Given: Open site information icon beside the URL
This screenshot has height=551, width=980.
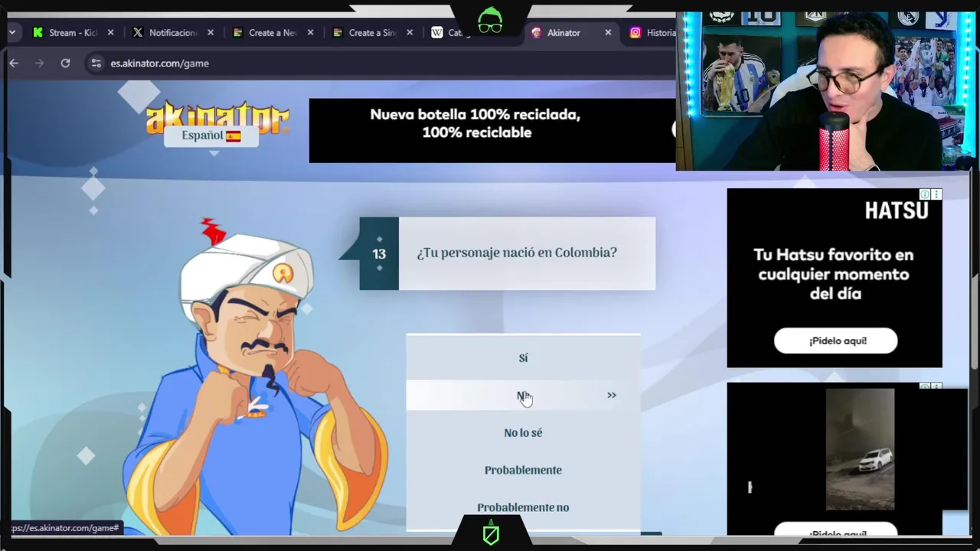Looking at the screenshot, I should pos(96,63).
